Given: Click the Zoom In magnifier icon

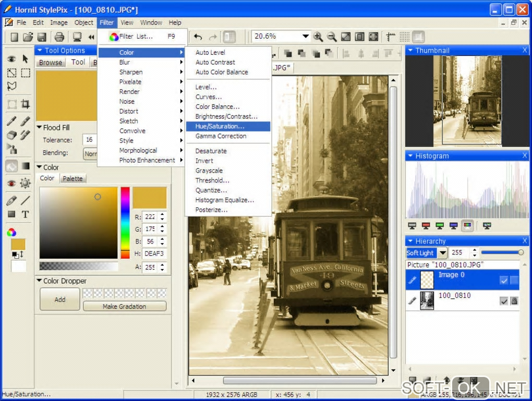Looking at the screenshot, I should 318,37.
